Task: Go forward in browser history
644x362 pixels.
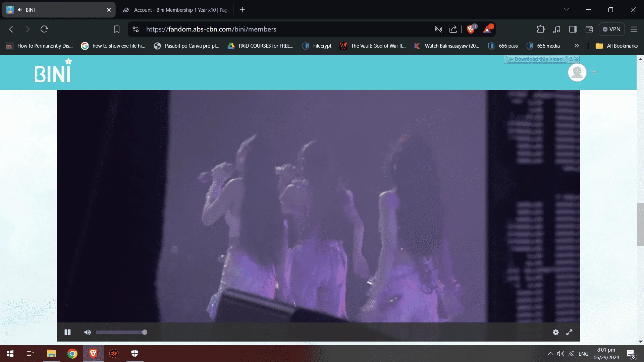Action: pos(28,29)
